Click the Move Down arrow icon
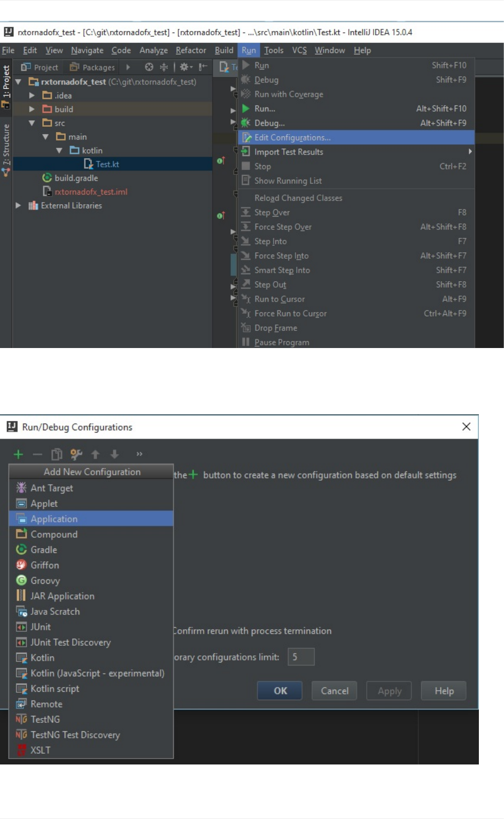The image size is (504, 819). (x=114, y=454)
